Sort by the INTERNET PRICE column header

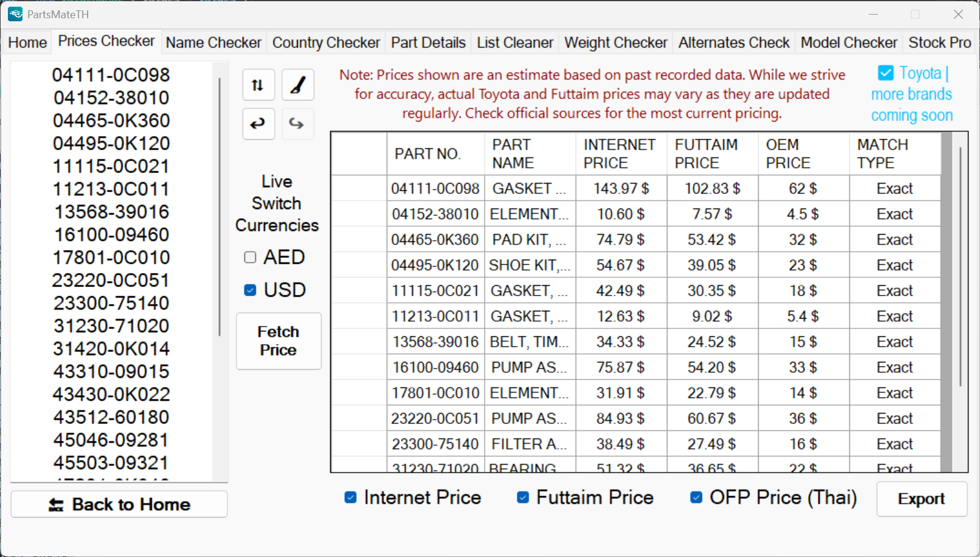pos(620,154)
